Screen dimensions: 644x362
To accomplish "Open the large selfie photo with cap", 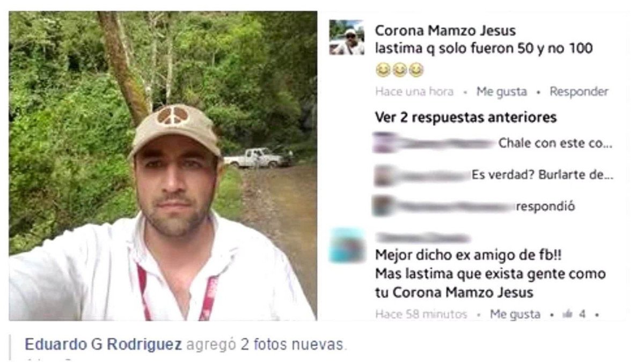I will pyautogui.click(x=163, y=166).
